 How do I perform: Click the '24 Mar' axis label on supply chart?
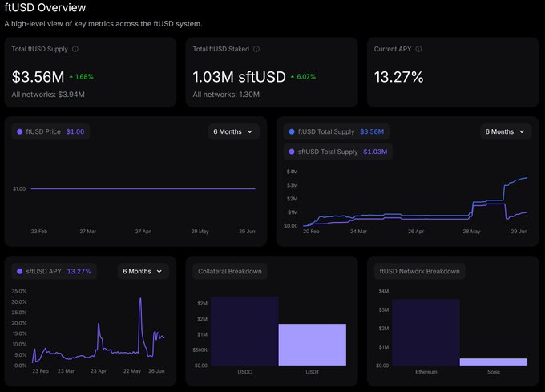(358, 231)
